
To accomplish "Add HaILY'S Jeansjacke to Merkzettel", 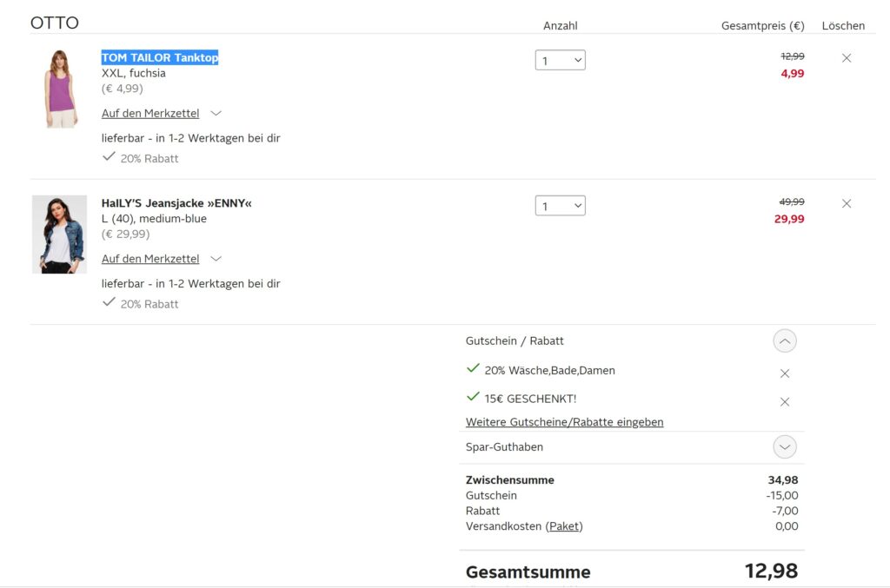I will tap(150, 259).
